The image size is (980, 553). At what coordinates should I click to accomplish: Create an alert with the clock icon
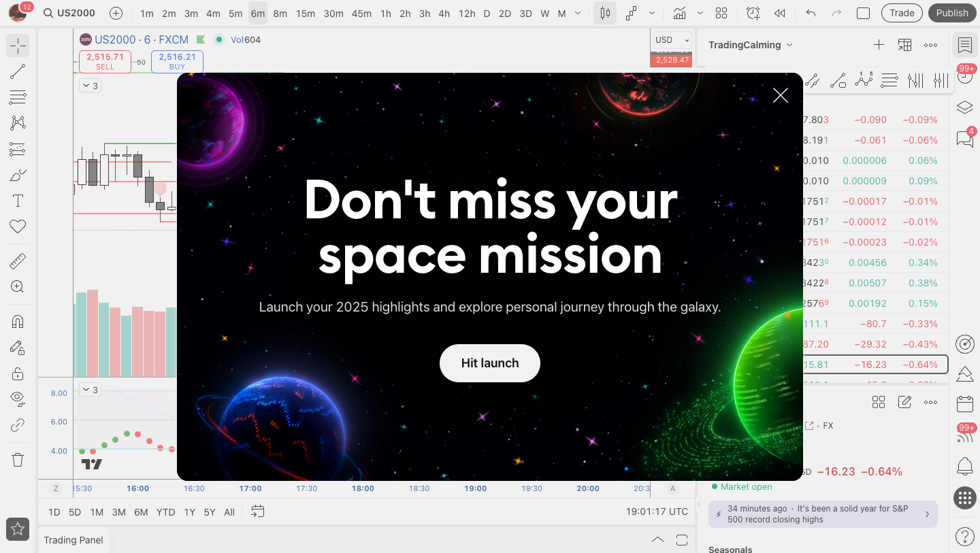(x=753, y=13)
